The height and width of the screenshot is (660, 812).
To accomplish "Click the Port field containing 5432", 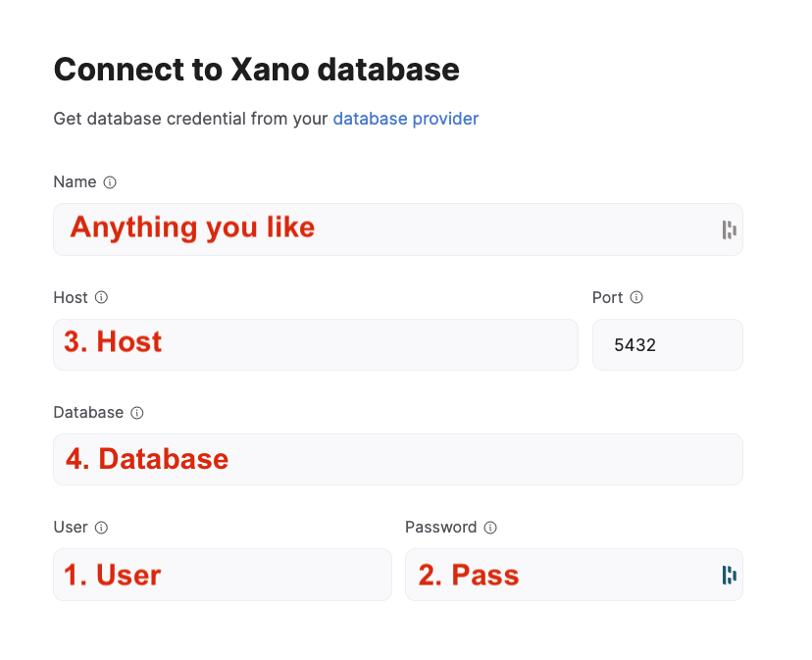I will click(667, 344).
